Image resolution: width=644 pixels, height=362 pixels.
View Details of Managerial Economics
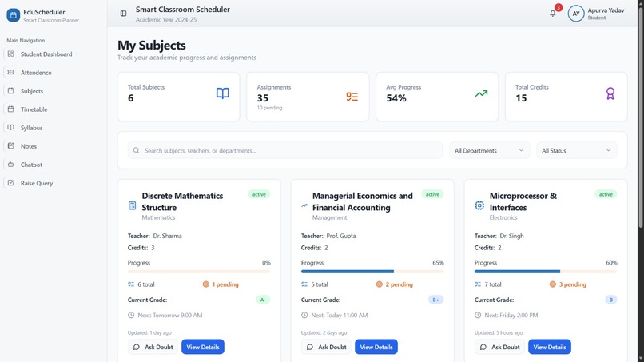tap(376, 347)
